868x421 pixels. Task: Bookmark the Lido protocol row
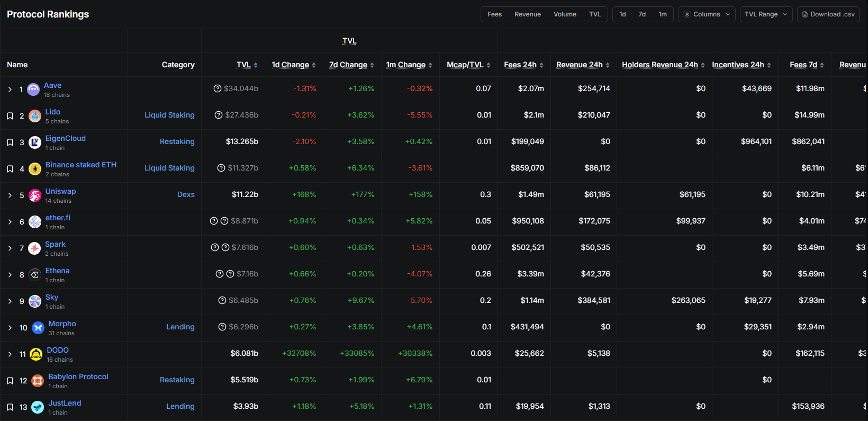point(10,116)
